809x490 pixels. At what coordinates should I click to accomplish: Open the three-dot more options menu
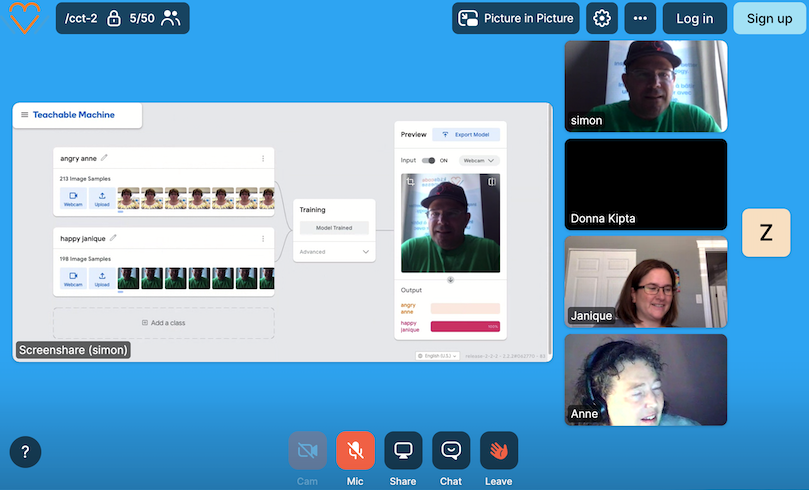click(x=640, y=19)
